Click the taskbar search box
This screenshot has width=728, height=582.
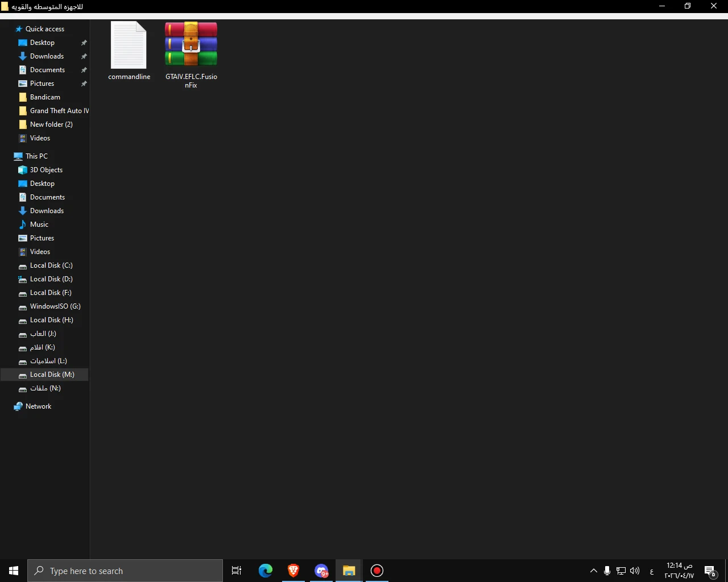(125, 571)
